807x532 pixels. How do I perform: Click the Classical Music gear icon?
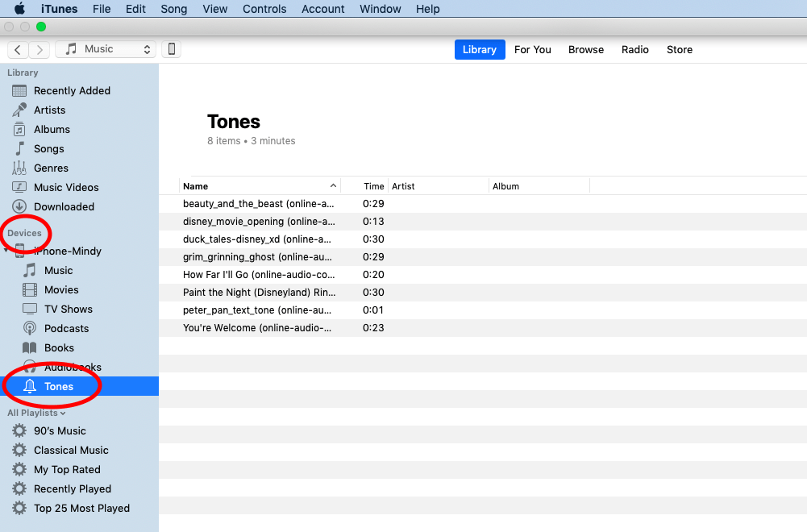[19, 451]
